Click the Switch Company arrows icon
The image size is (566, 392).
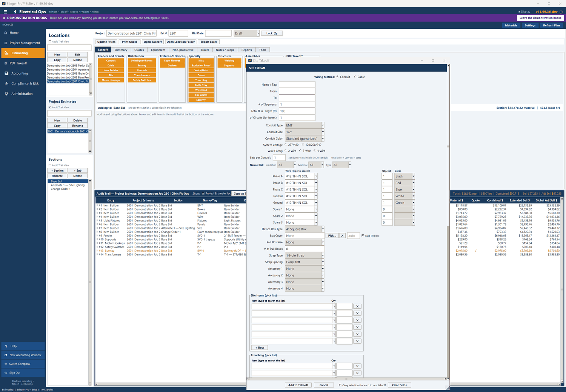point(6,364)
